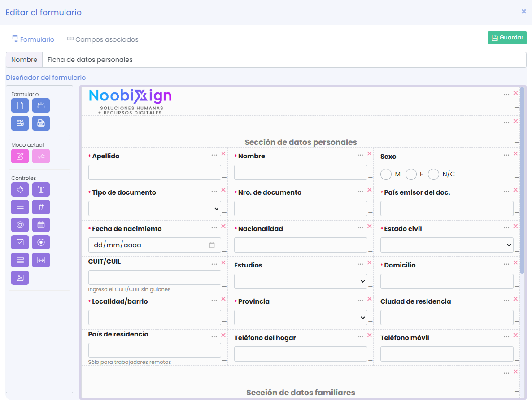Select N/C in the Sexo field
This screenshot has width=532, height=402.
tap(433, 174)
